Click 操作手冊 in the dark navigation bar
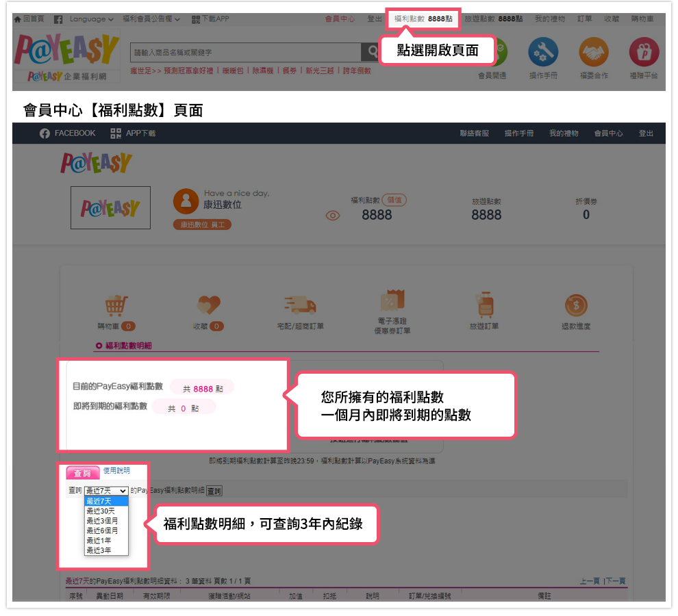 click(519, 133)
